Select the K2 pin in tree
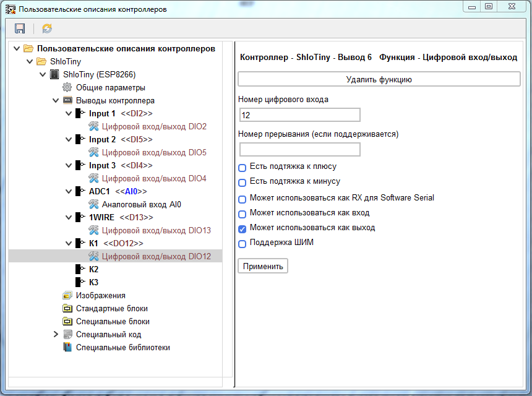This screenshot has width=532, height=396. (93, 269)
